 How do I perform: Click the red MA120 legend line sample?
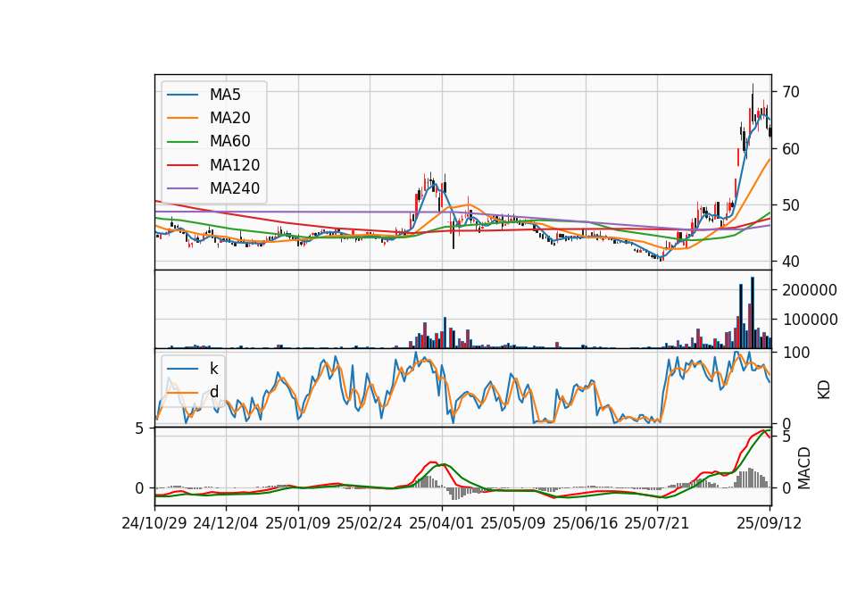click(x=182, y=165)
